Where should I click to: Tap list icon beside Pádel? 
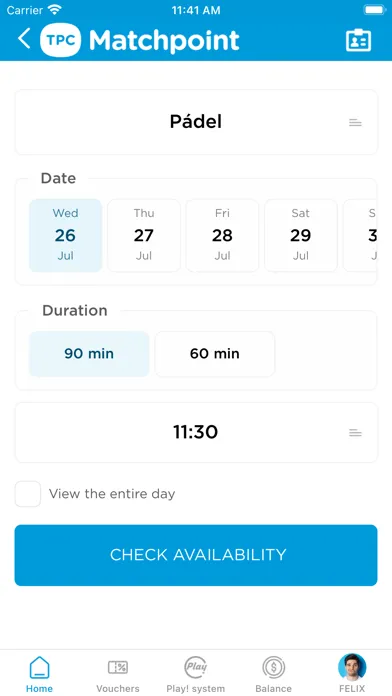click(355, 123)
